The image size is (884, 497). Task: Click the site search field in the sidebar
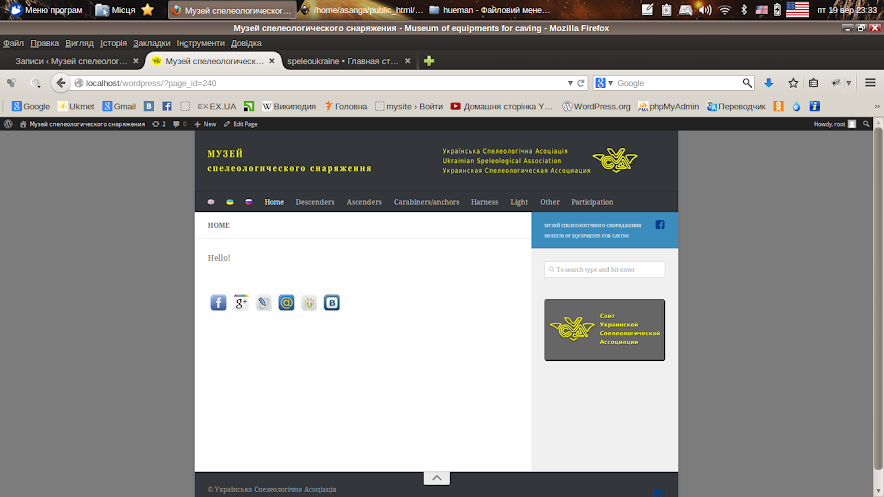point(604,269)
